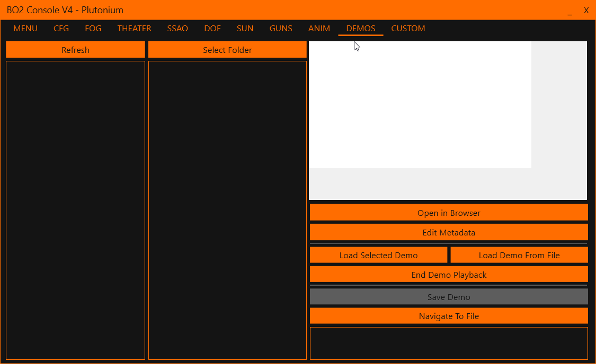Click the Refresh button
This screenshot has width=596, height=364.
coord(75,50)
